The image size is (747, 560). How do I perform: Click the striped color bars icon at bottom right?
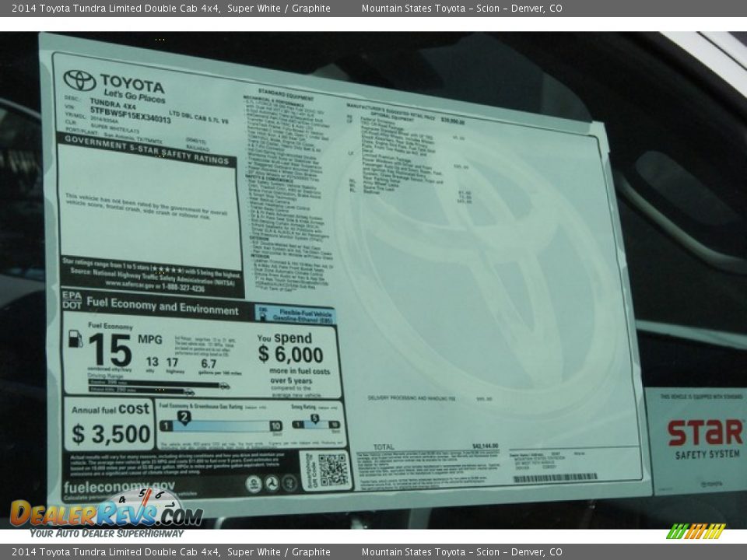coord(696,531)
